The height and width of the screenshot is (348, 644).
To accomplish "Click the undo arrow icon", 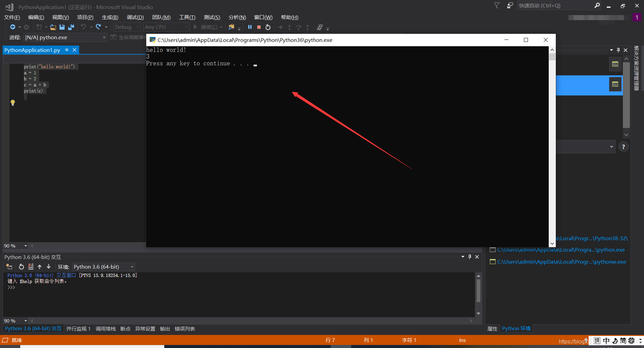I will coord(84,27).
